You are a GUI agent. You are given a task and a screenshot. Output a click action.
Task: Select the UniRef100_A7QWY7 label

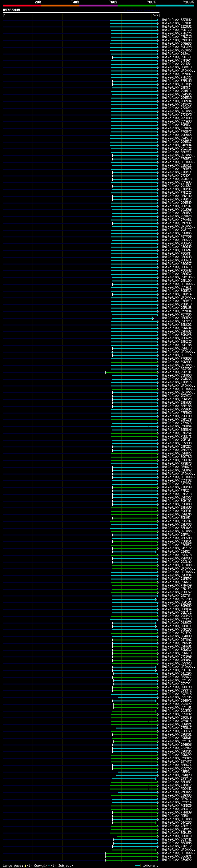176,131
